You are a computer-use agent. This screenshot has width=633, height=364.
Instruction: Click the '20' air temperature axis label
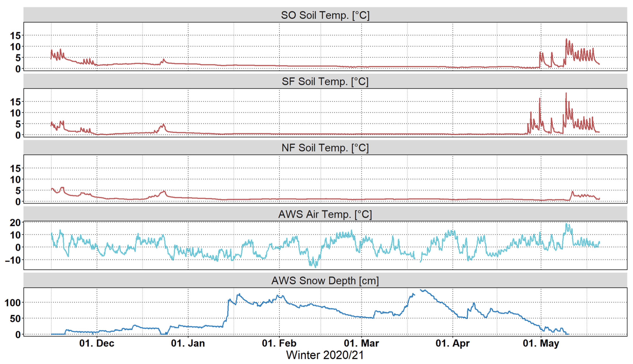pos(15,222)
